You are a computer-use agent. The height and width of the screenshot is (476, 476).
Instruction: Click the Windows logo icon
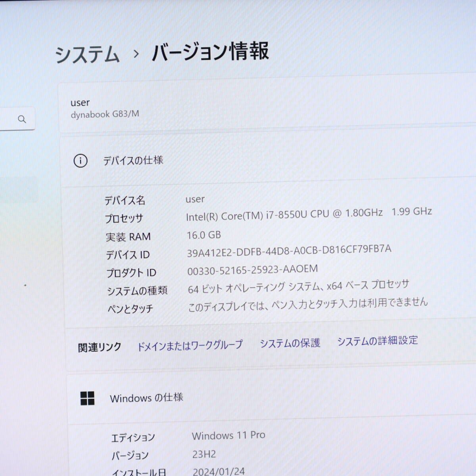[x=87, y=398]
